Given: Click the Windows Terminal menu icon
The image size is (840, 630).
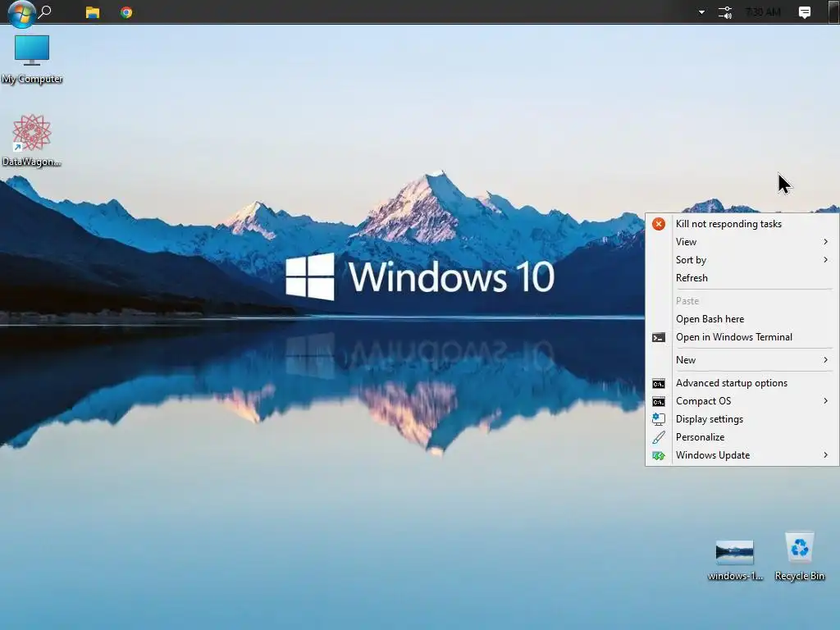Looking at the screenshot, I should 659,337.
